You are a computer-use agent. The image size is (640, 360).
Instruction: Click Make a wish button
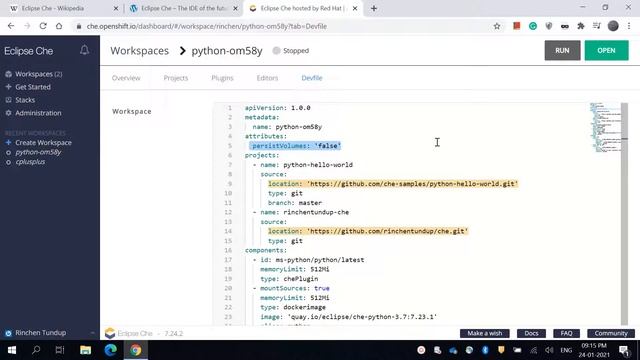click(484, 333)
